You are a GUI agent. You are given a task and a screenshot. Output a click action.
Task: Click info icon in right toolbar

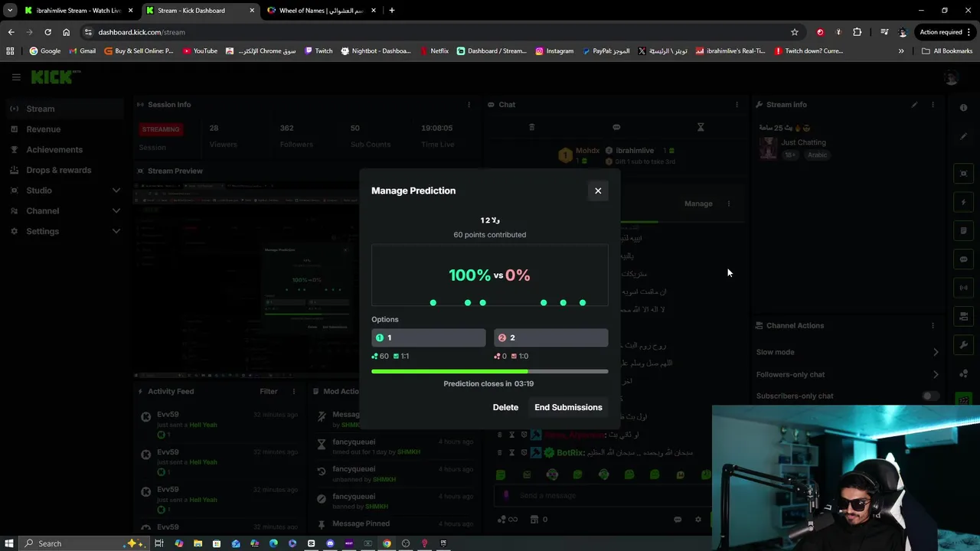(x=964, y=108)
